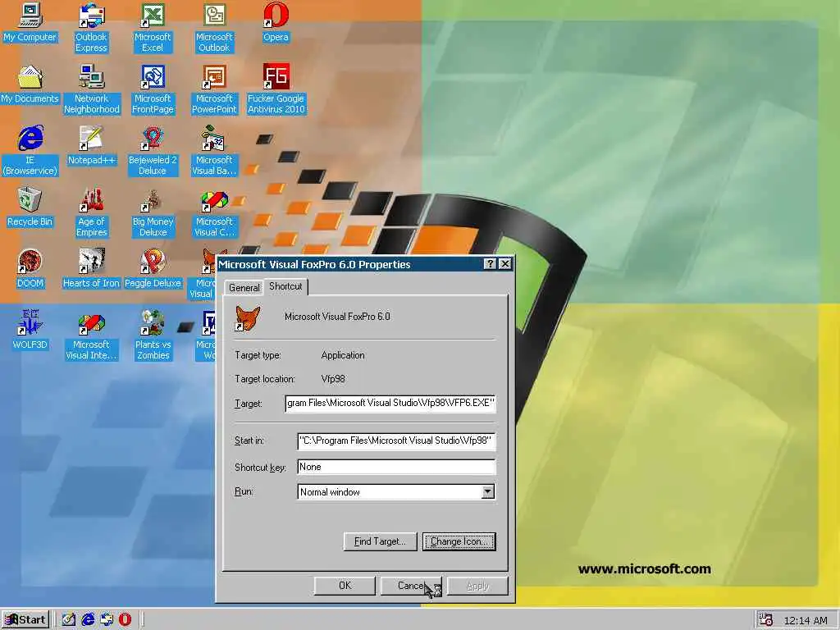Click the Target location value Vfp98
This screenshot has height=630, width=840.
tap(333, 379)
